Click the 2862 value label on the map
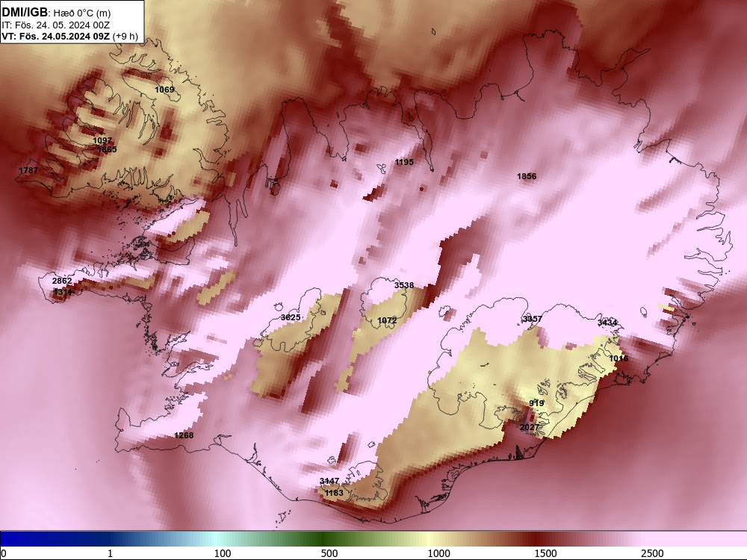This screenshot has height=560, width=747. click(62, 281)
